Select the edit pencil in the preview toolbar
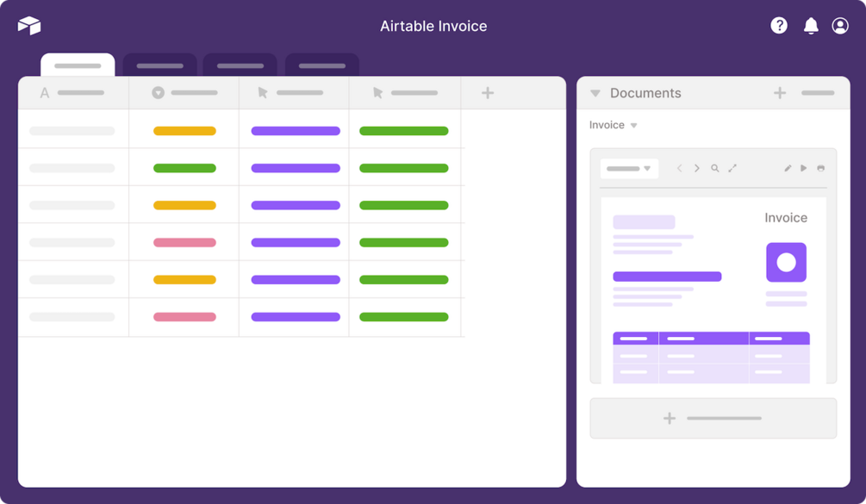This screenshot has width=866, height=504. tap(787, 167)
